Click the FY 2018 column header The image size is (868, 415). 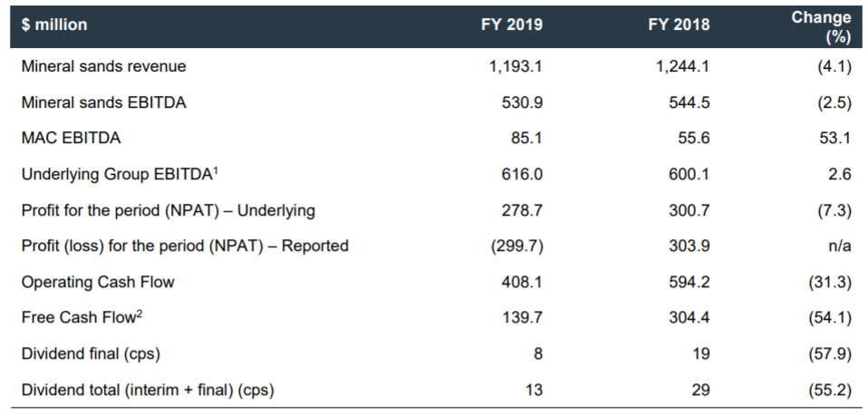tap(679, 24)
